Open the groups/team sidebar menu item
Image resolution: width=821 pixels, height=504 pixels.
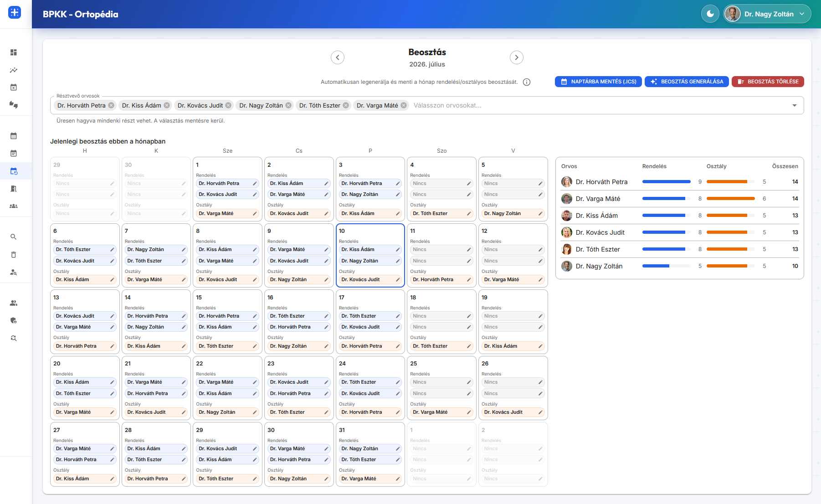(x=14, y=206)
